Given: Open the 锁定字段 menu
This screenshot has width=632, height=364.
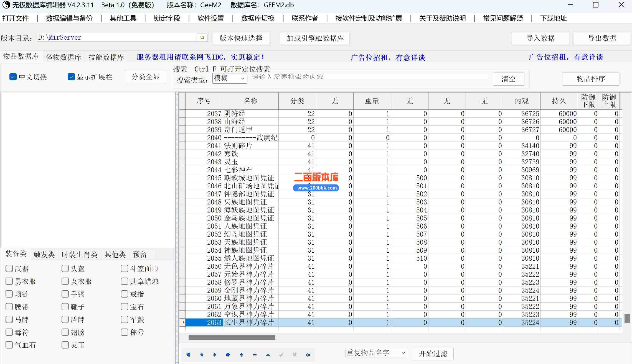Looking at the screenshot, I should point(167,18).
